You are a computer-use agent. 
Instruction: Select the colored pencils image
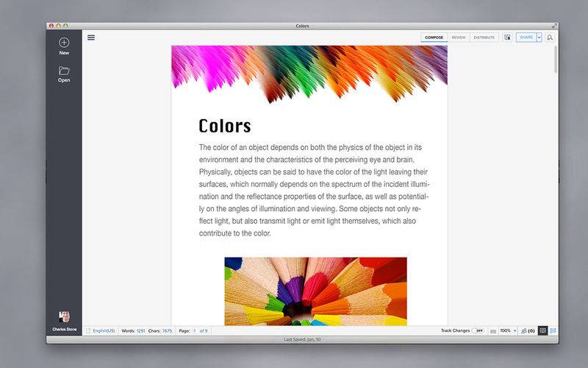[316, 291]
